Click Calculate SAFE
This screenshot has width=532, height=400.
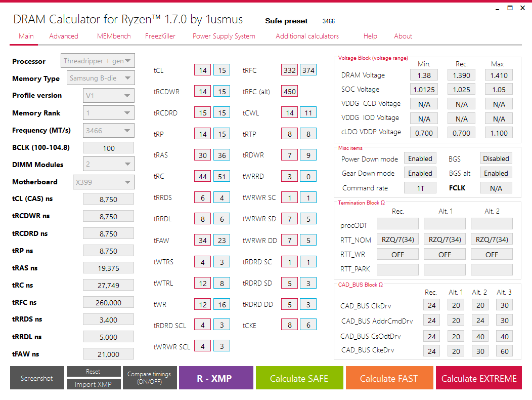pyautogui.click(x=299, y=378)
